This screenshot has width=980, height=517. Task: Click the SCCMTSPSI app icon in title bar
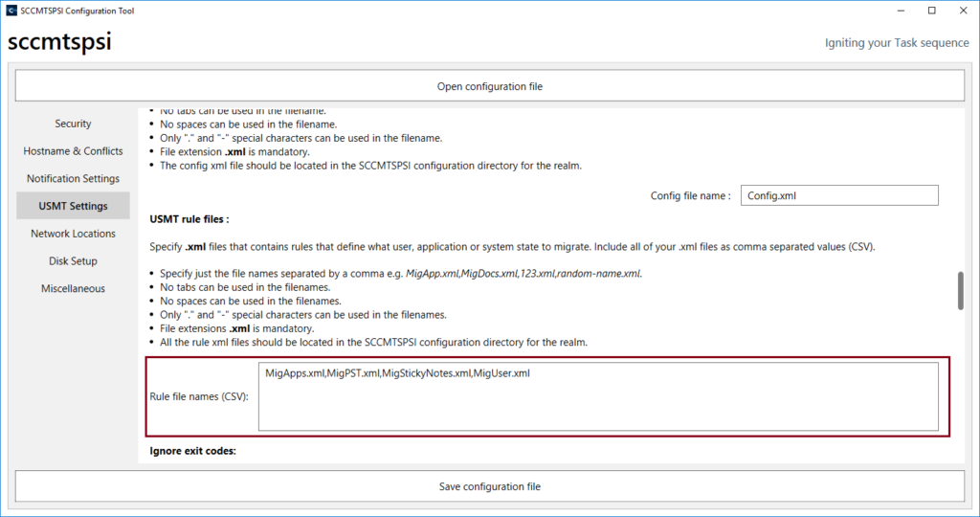tap(11, 11)
